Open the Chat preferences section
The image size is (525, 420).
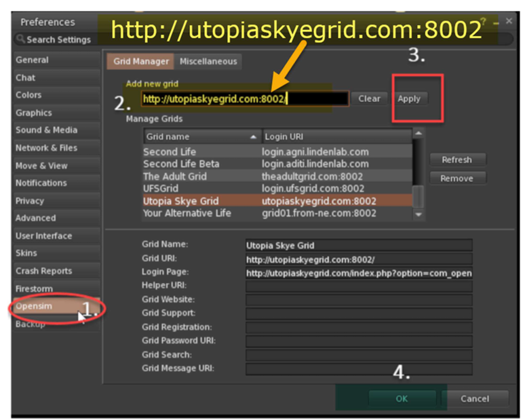point(57,78)
